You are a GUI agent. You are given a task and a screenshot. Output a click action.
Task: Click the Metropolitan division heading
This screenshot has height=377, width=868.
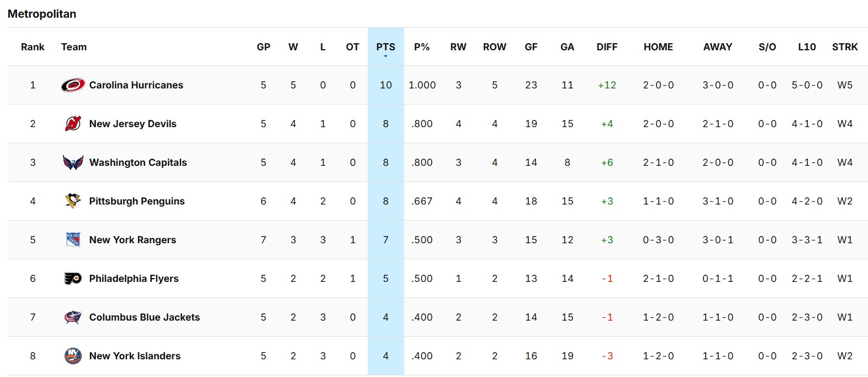click(42, 14)
